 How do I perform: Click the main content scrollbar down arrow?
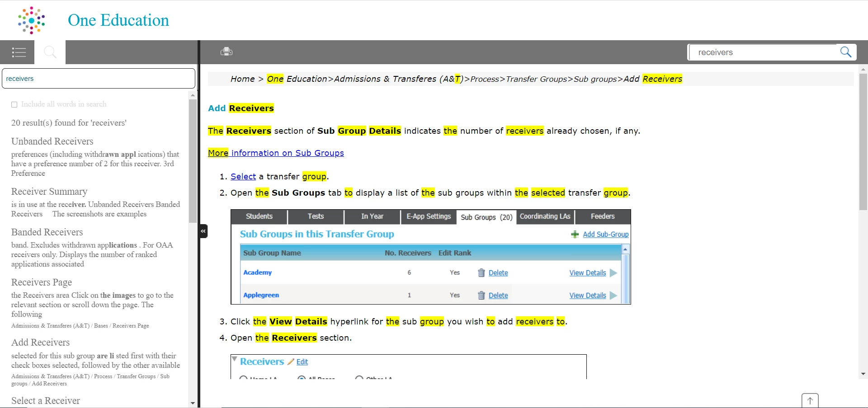pos(863,374)
